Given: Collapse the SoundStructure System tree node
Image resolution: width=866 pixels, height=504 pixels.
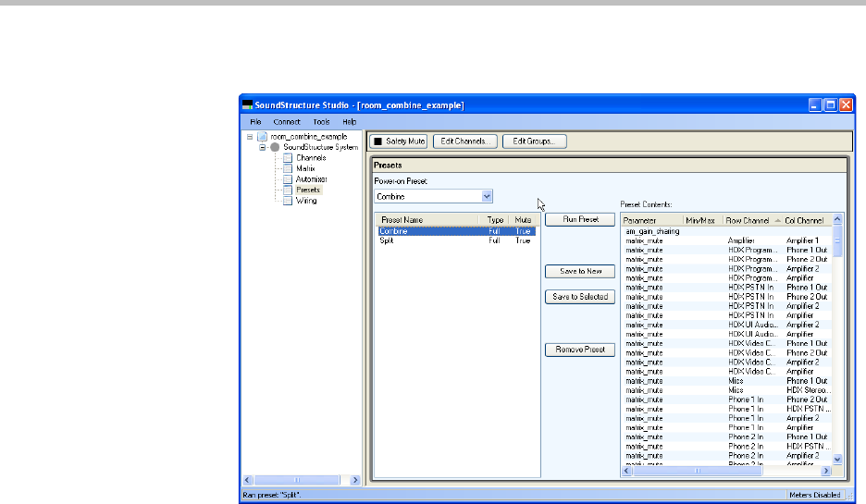Looking at the screenshot, I should [263, 147].
